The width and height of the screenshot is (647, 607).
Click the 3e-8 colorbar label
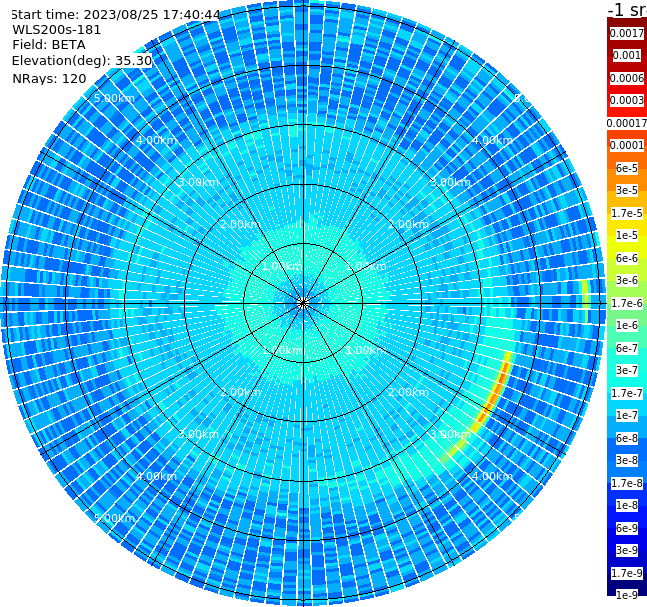627,460
